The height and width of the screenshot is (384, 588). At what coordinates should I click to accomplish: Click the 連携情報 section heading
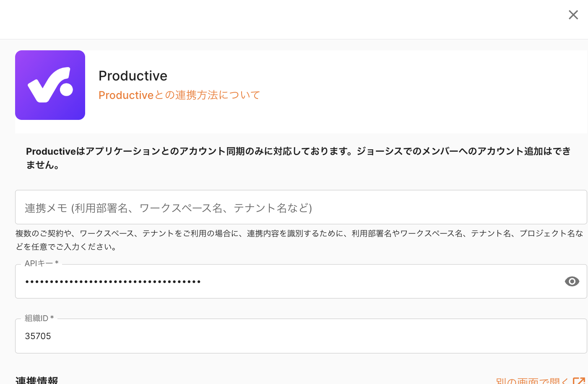[37, 380]
